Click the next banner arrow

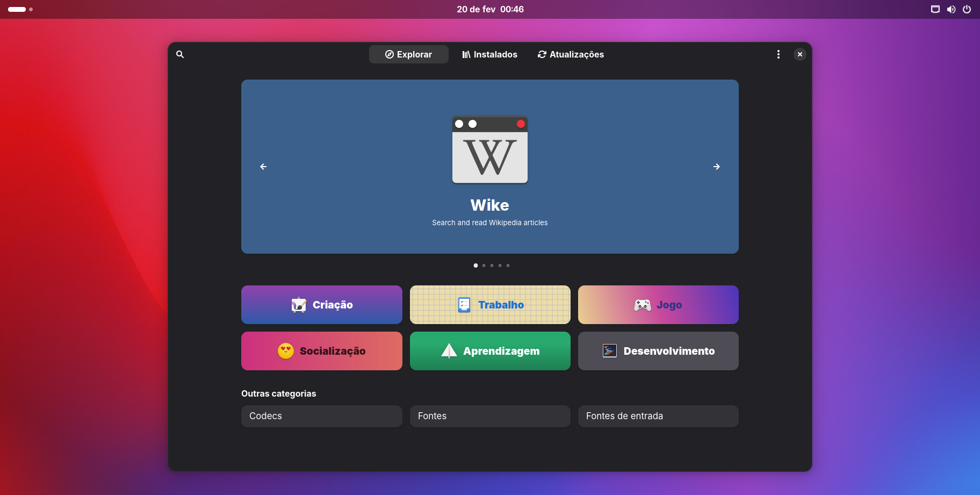tap(716, 167)
